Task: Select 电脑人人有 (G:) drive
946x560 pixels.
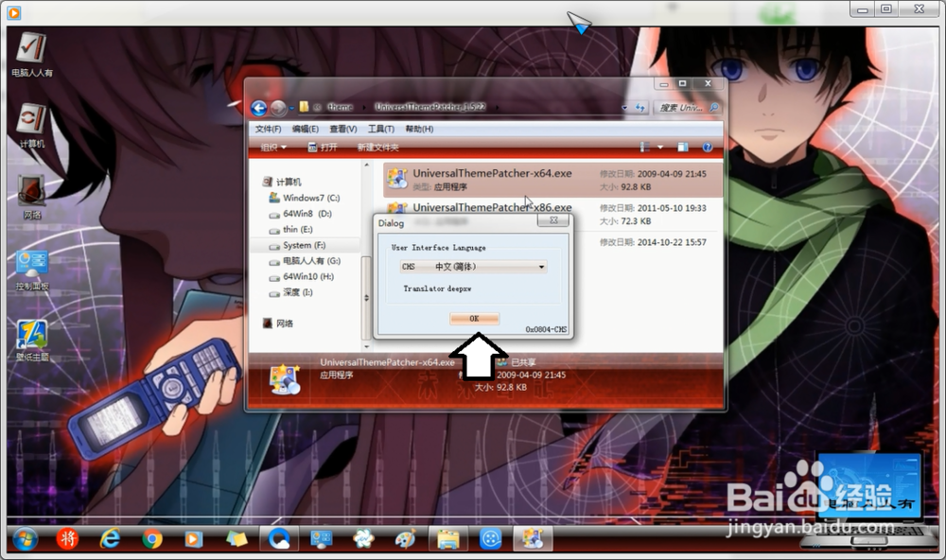Action: 305,261
